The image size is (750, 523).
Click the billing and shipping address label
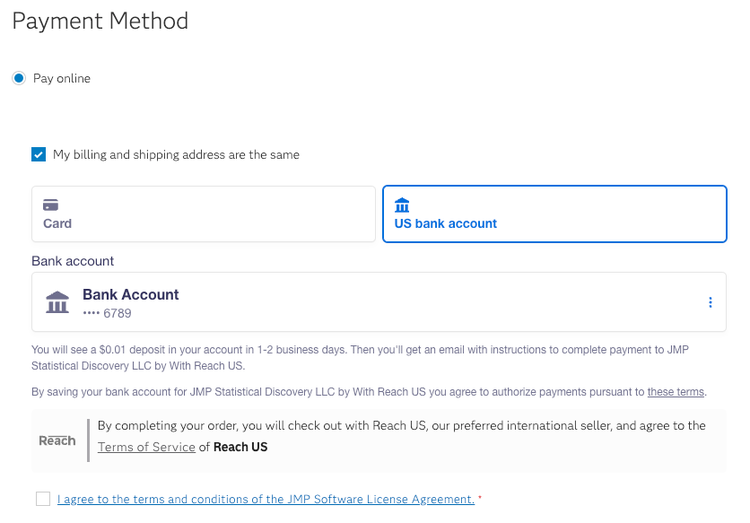176,155
